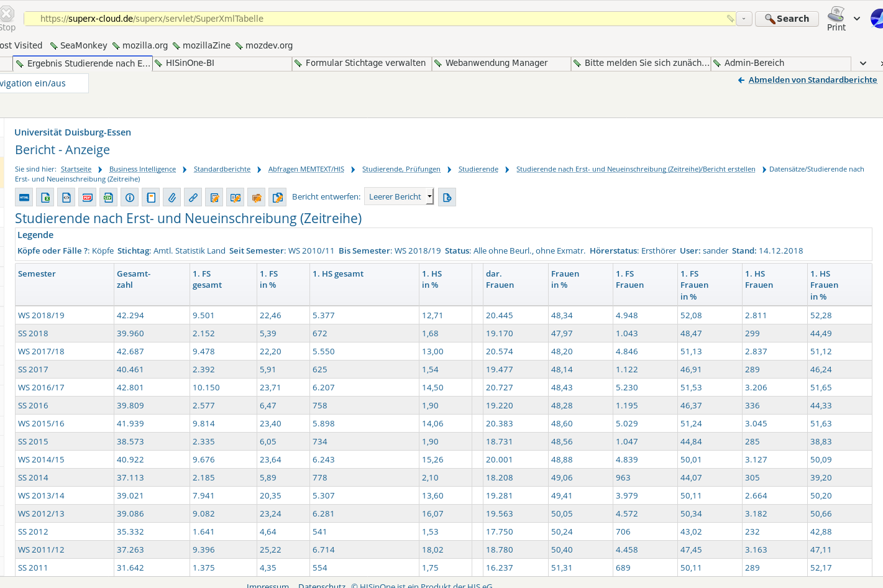Export report as HTML icon

point(24,198)
